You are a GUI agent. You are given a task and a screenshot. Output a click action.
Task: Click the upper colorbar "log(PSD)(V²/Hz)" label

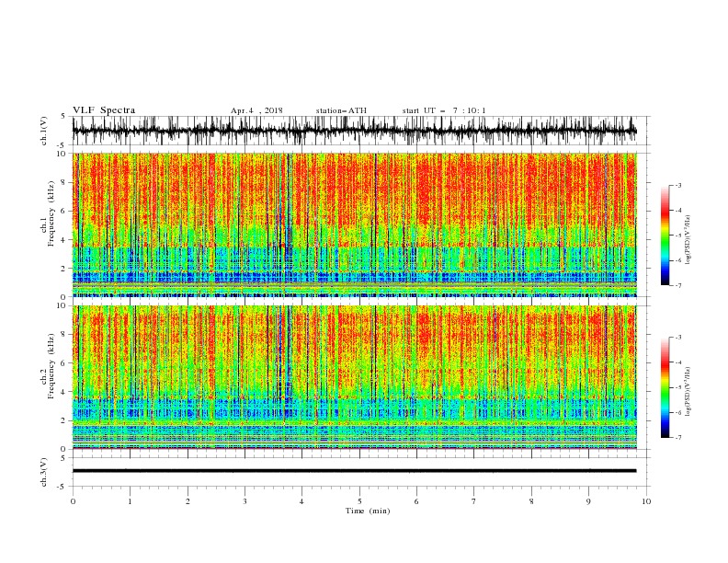coord(688,240)
